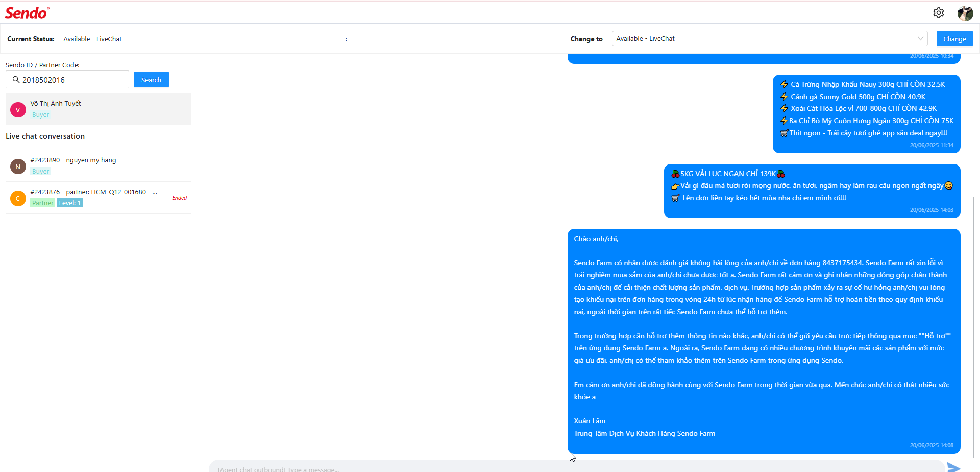Click the 20/06/2025 14:08 timestamp

point(932,445)
